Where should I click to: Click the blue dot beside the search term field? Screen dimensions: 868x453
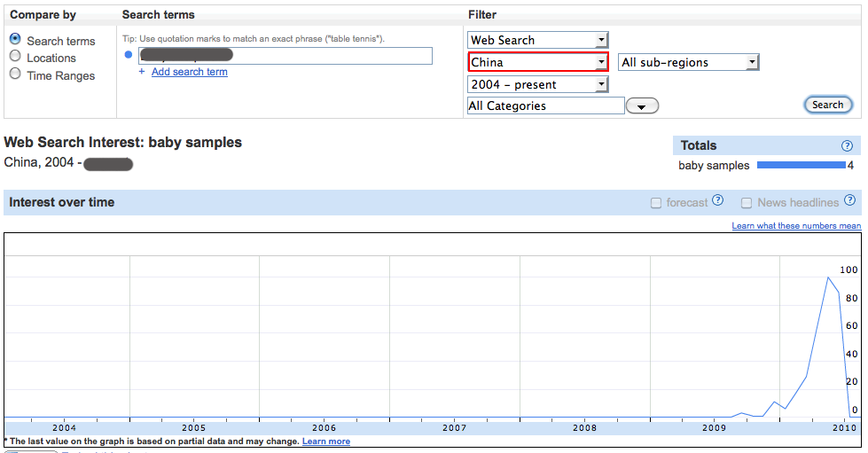coord(129,56)
